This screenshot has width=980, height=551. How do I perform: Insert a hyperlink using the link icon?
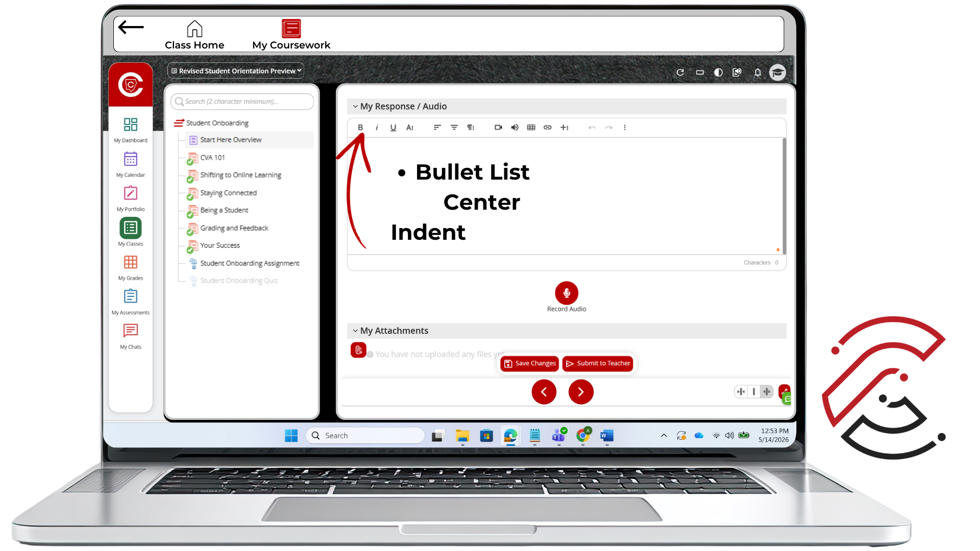click(548, 128)
